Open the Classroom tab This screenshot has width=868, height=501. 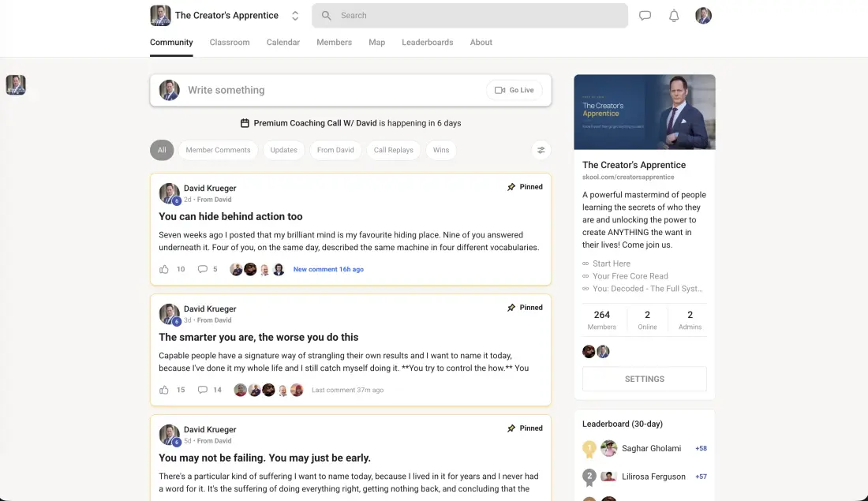pyautogui.click(x=230, y=42)
